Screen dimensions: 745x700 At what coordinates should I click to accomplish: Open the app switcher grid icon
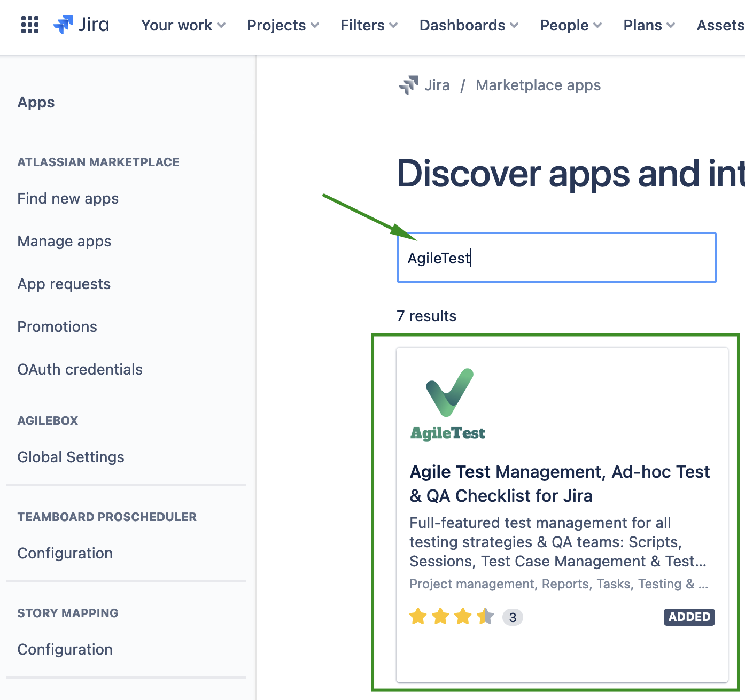[x=30, y=25]
